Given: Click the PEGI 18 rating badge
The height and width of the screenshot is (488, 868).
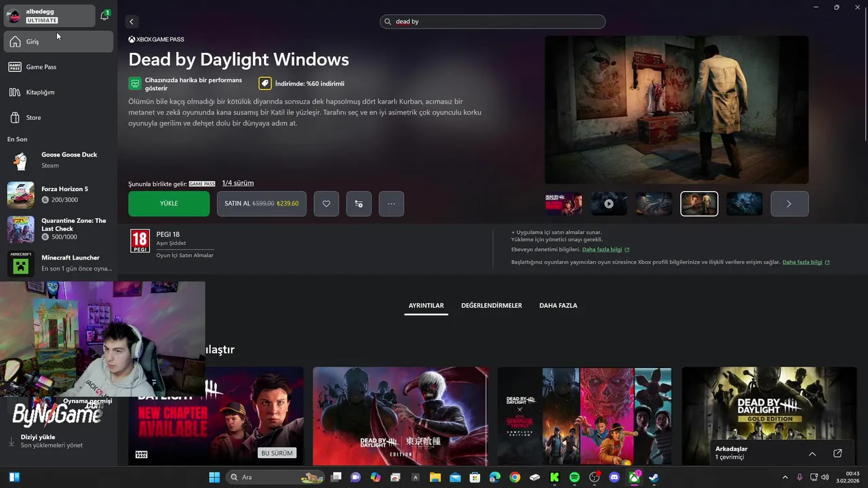Looking at the screenshot, I should (140, 241).
